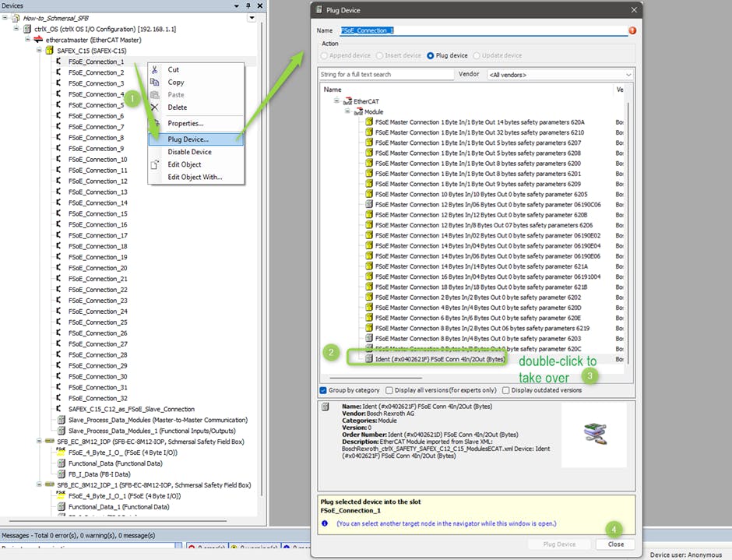This screenshot has width=732, height=560.
Task: Uncheck the Group by category checkbox
Action: pos(323,390)
